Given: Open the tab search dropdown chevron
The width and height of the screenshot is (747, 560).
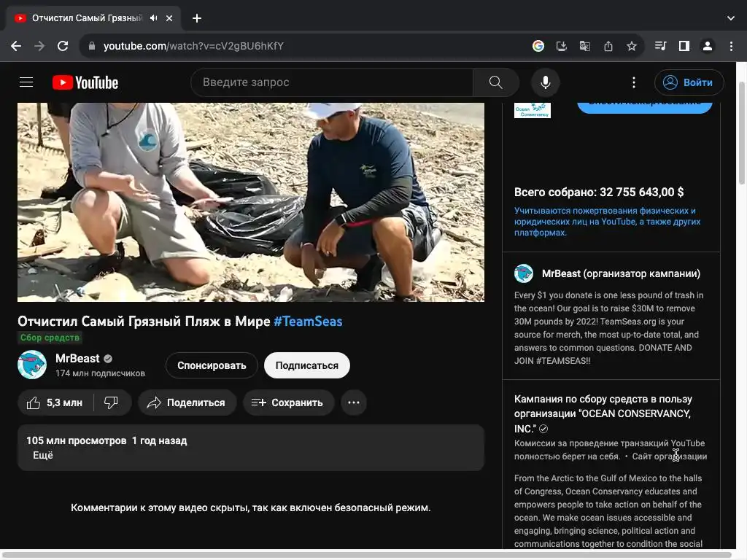Looking at the screenshot, I should (x=731, y=18).
